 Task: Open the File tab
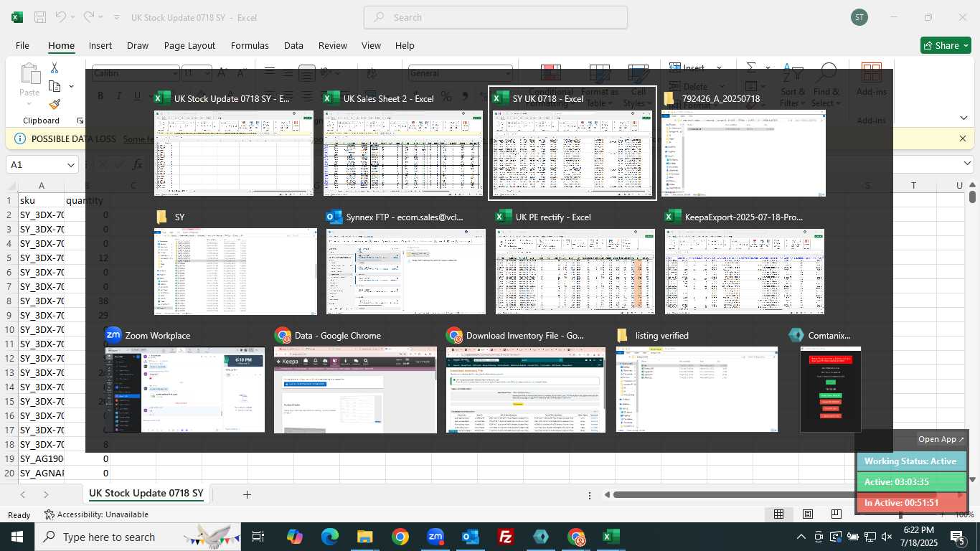pyautogui.click(x=22, y=45)
